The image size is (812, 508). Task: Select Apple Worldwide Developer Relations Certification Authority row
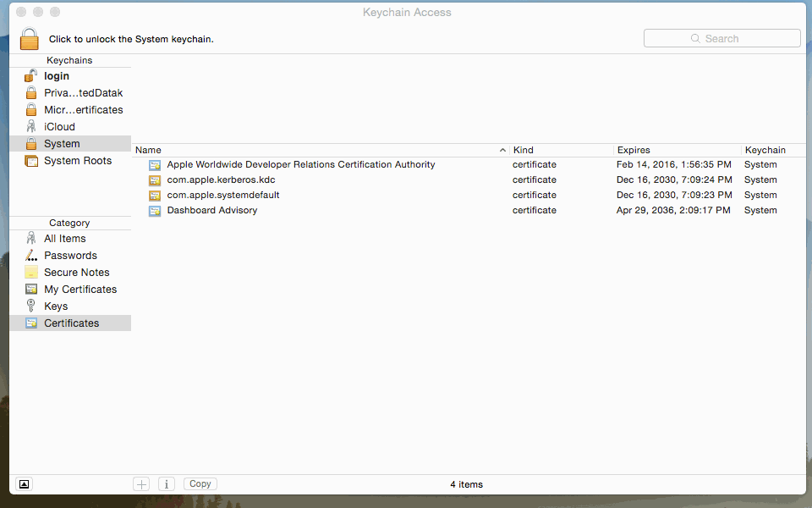click(469, 164)
